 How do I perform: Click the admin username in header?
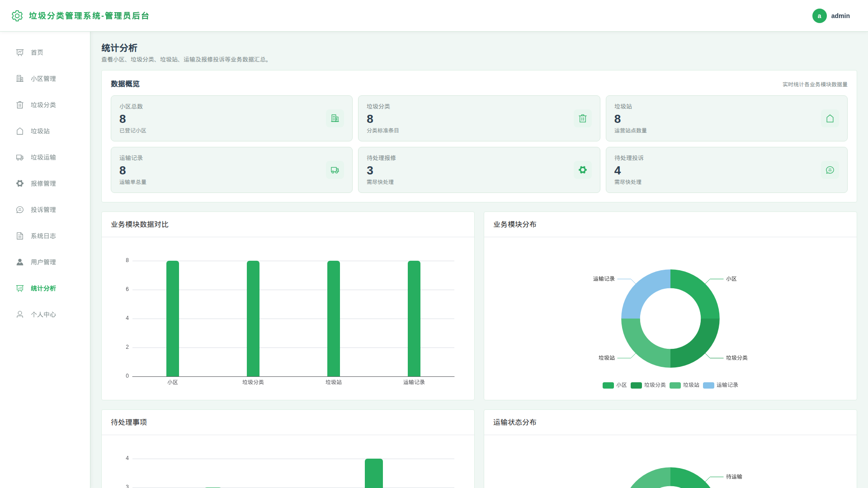point(840,16)
